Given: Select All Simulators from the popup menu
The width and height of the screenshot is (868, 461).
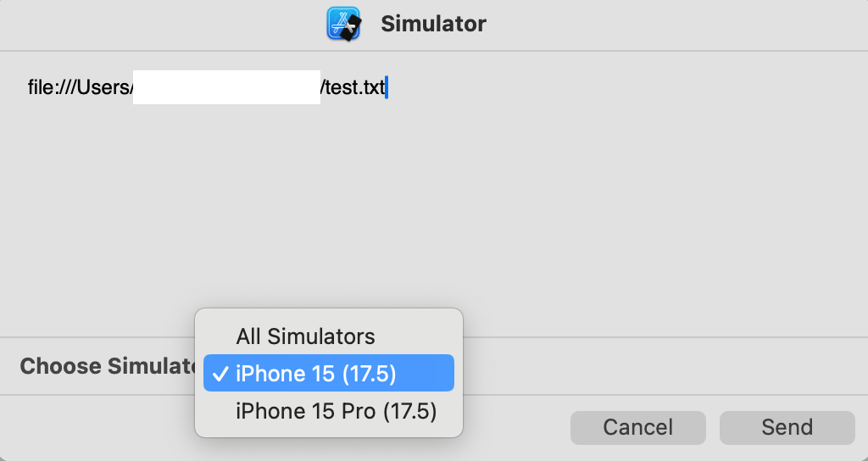Looking at the screenshot, I should pos(305,336).
